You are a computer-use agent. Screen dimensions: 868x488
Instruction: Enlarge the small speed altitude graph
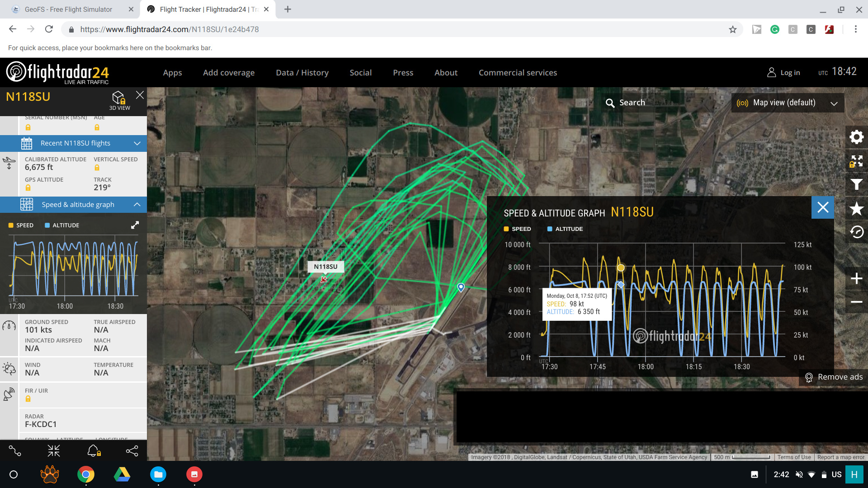point(135,225)
